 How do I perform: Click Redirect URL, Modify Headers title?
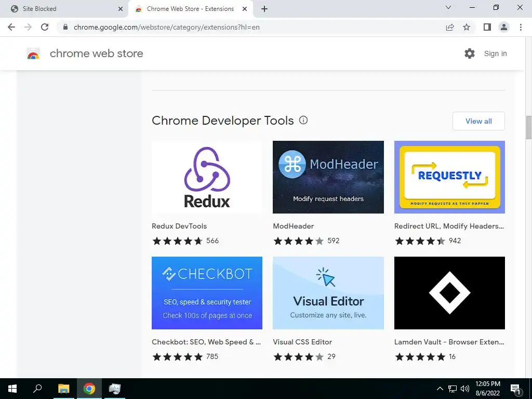(x=449, y=226)
